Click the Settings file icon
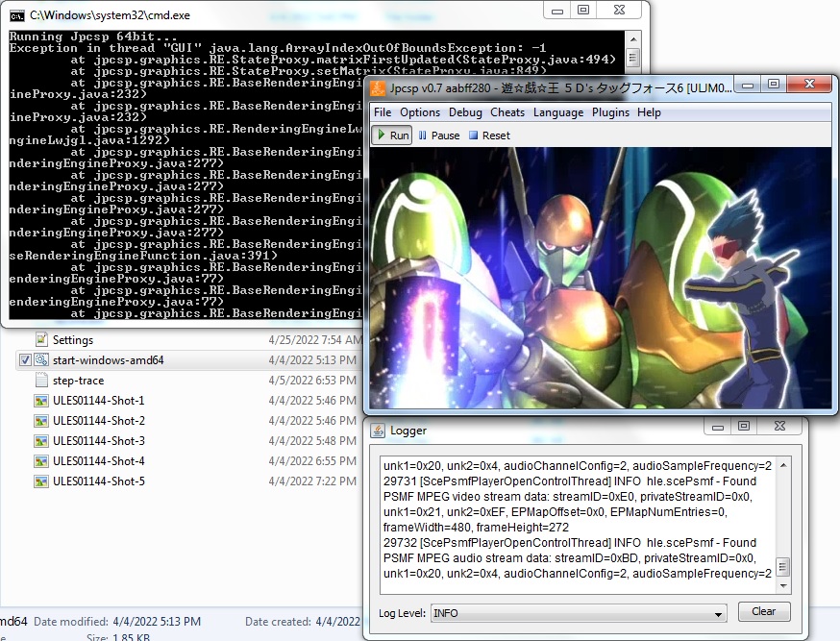The height and width of the screenshot is (641, 840). click(41, 340)
